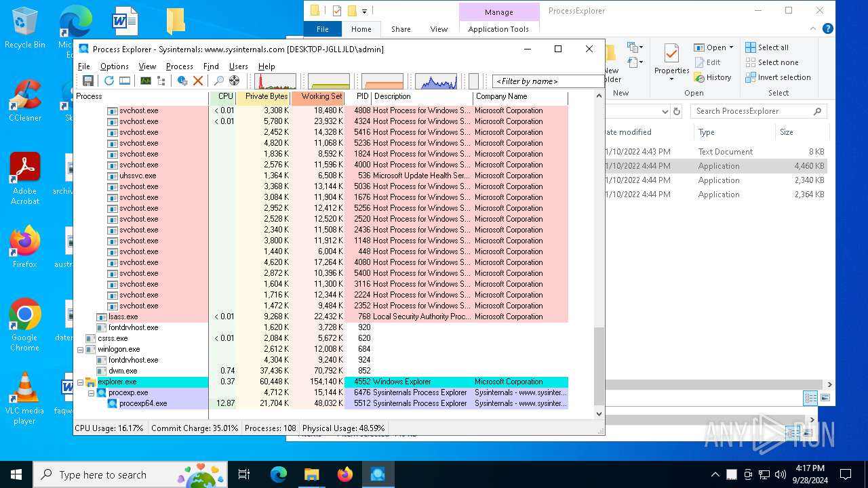Select the uhssvc.exe process row
Screen dimensions: 868x488
(321, 176)
